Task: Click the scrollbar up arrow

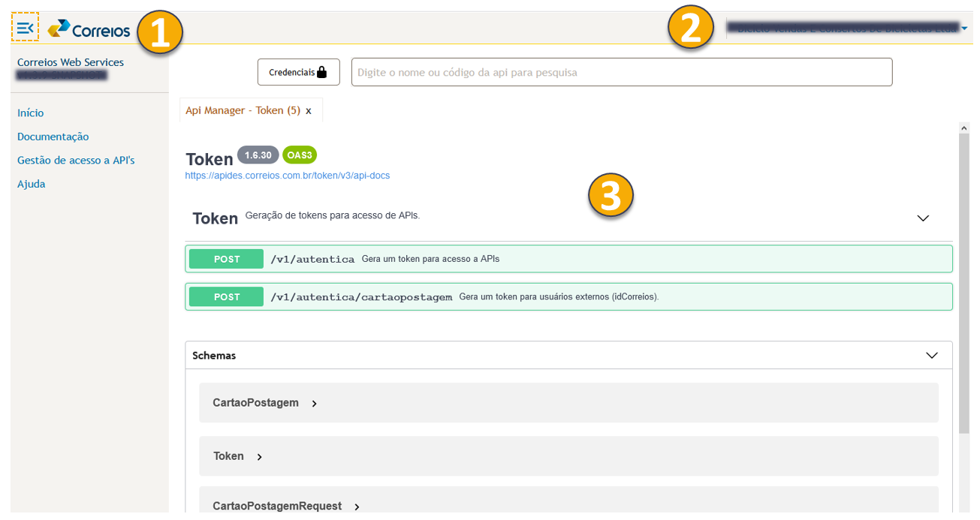Action: pos(964,128)
